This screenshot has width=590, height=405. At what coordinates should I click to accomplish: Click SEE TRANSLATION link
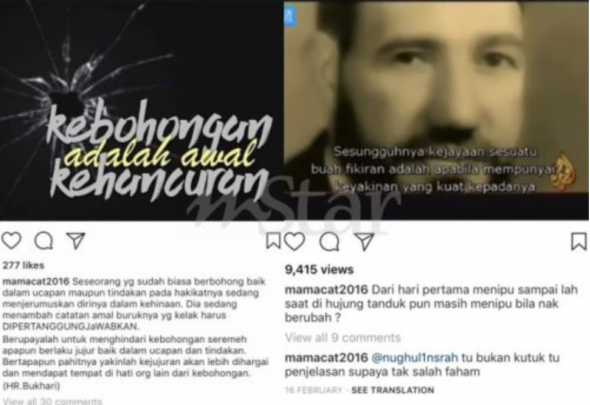392,390
